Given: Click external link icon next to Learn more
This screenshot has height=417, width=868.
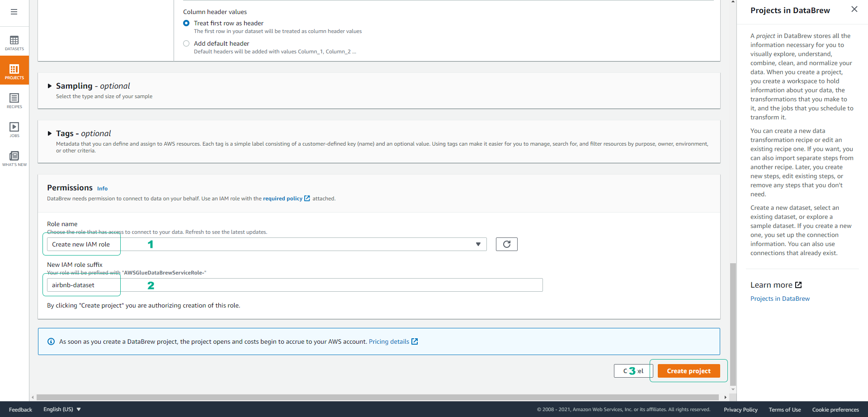Looking at the screenshot, I should [x=798, y=285].
